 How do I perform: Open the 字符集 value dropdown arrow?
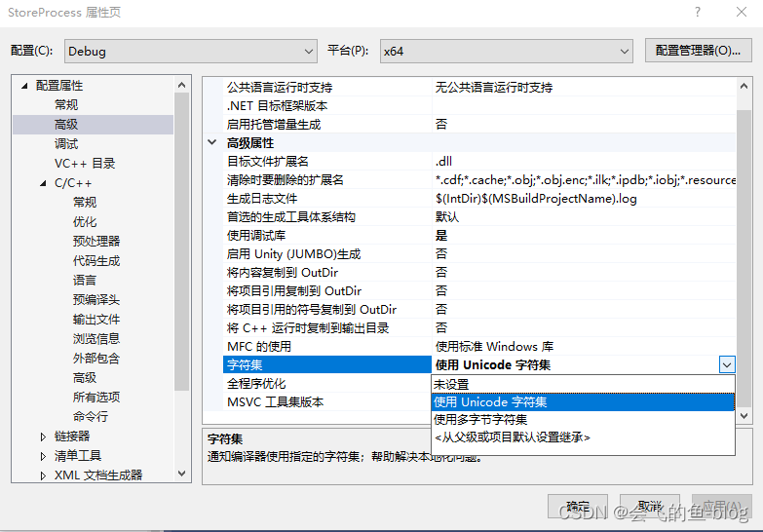(727, 364)
